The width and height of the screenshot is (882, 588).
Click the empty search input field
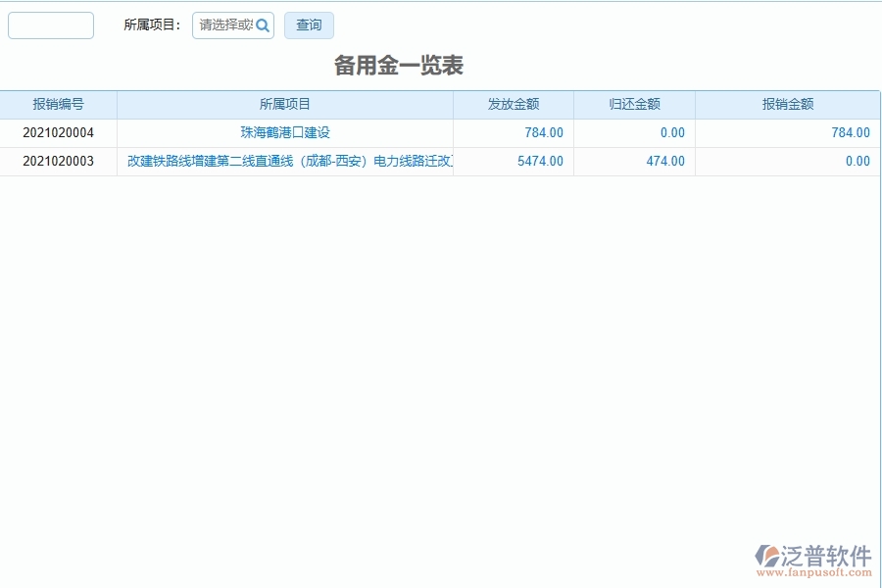click(50, 24)
